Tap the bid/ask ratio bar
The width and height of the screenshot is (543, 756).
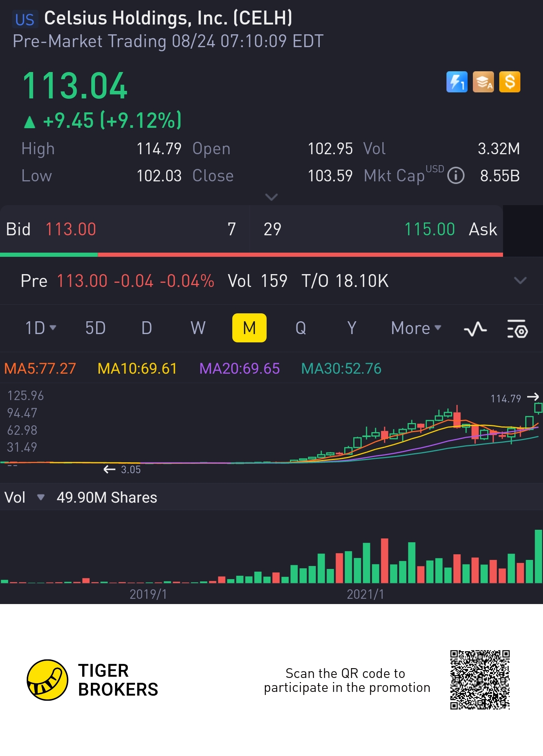coord(252,255)
